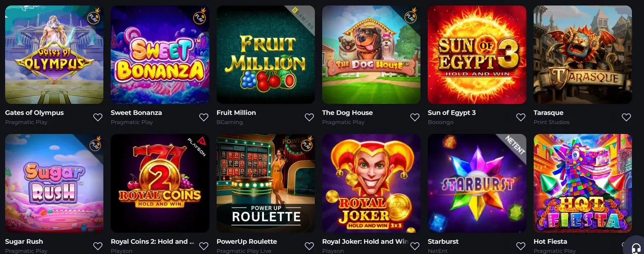Open the Starburst game tile
Image resolution: width=644 pixels, height=254 pixels.
477,183
